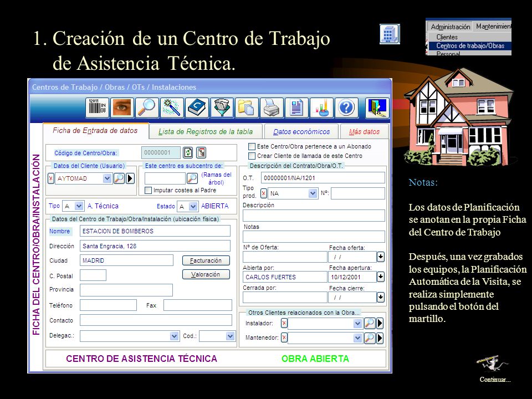Click the barcode toolbar icon
The width and height of the screenshot is (532, 399).
[x=98, y=108]
